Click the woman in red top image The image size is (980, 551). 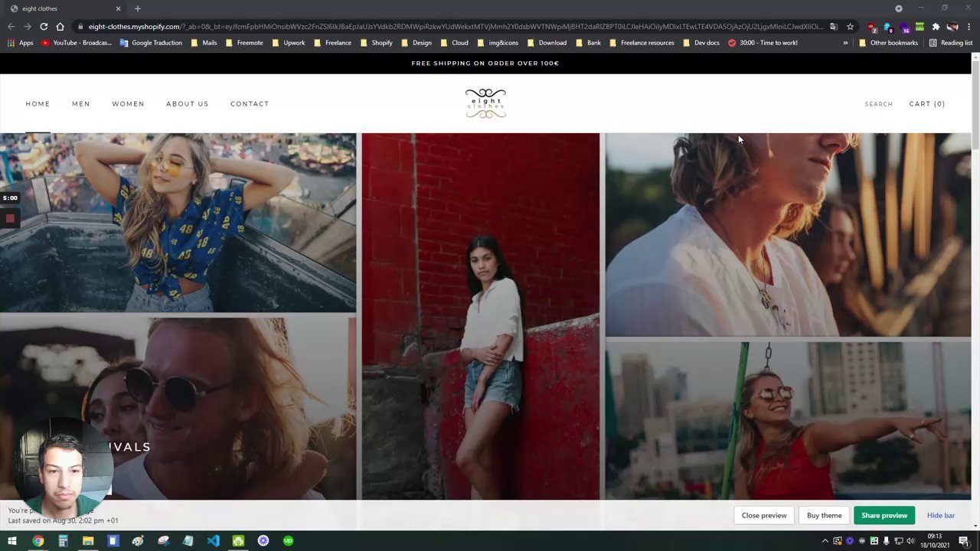[x=788, y=421]
